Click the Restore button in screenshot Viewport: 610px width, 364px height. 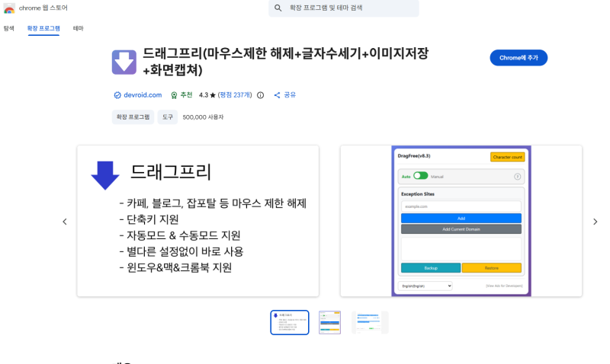tap(491, 268)
